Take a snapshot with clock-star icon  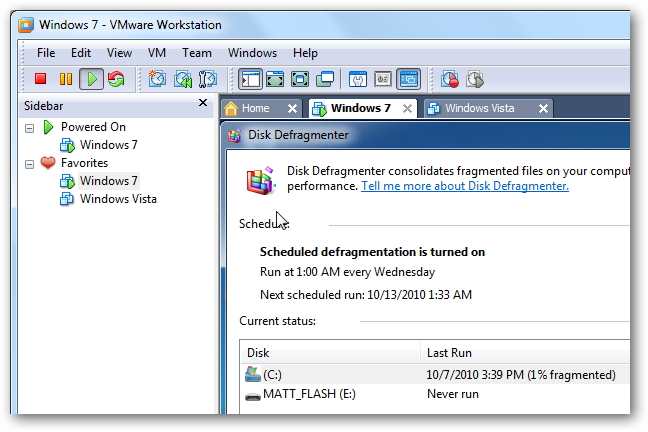tap(157, 79)
